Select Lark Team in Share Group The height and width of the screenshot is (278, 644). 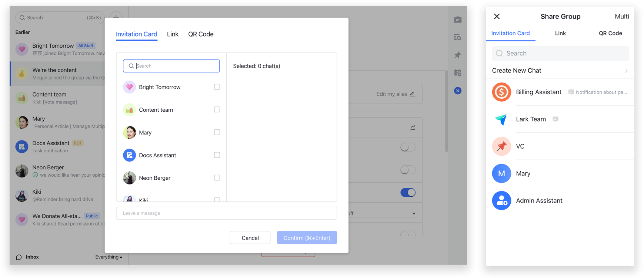(560, 119)
